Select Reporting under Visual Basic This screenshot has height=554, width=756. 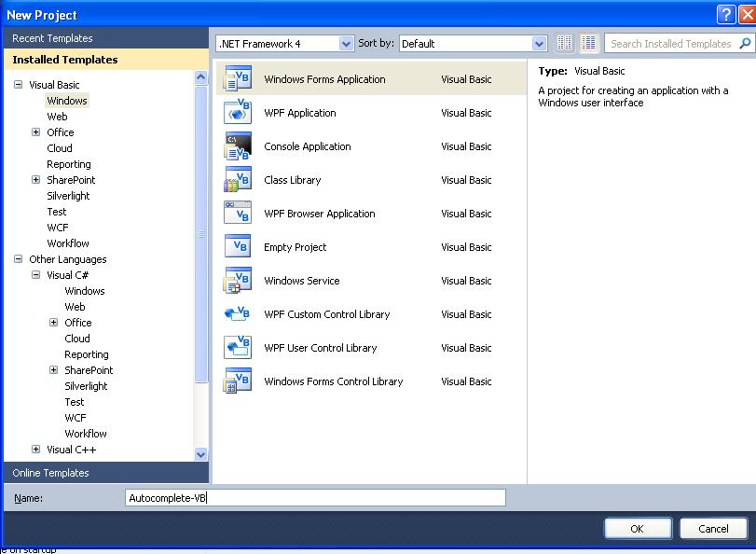[x=68, y=164]
